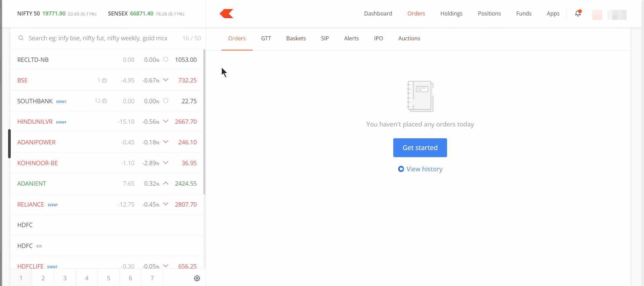Switch to watchlist 4
This screenshot has width=644, height=286.
[x=87, y=278]
